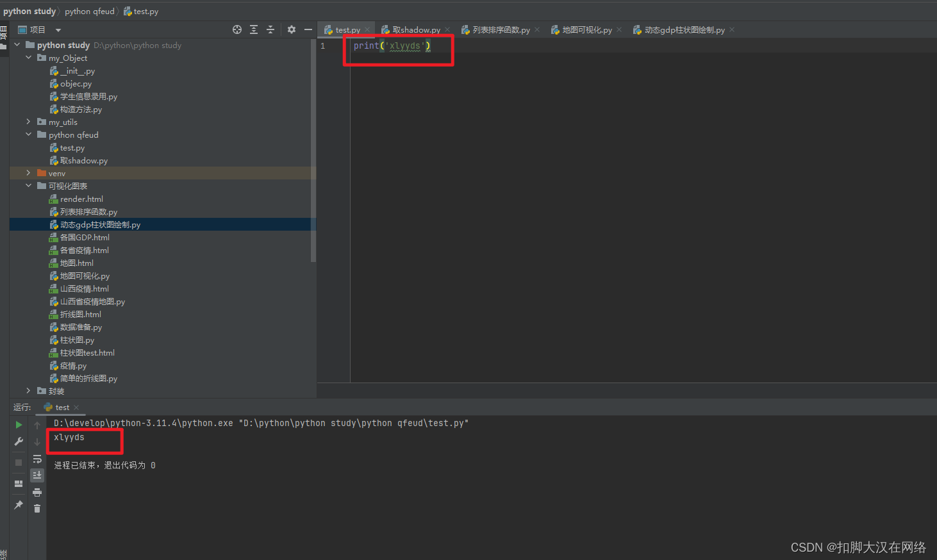Click line 1 code in editor
937x560 pixels.
pos(392,46)
